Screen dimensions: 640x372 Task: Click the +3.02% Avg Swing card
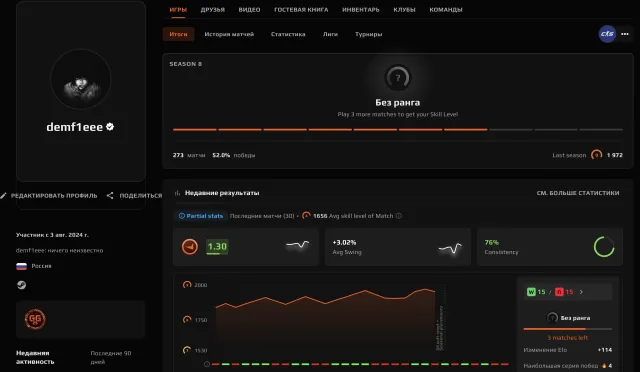(x=398, y=247)
